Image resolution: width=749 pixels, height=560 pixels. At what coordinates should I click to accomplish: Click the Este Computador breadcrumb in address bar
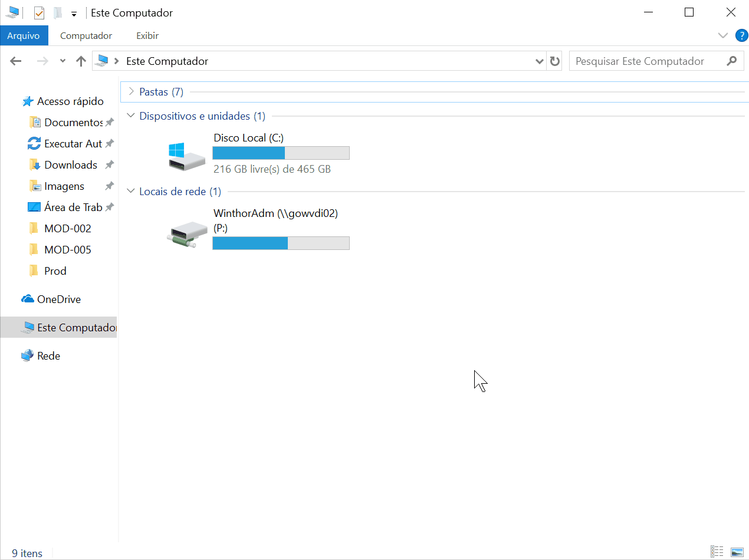[x=167, y=61]
